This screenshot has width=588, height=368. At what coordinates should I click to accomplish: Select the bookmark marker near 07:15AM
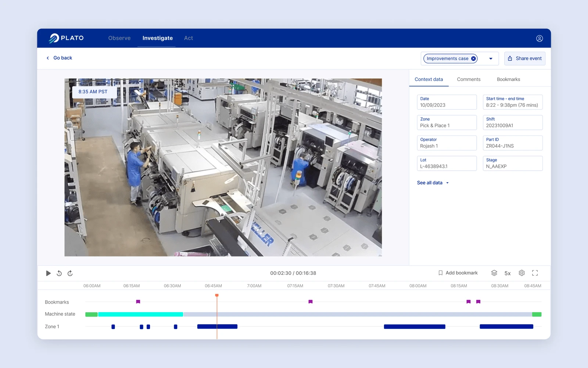coord(311,302)
